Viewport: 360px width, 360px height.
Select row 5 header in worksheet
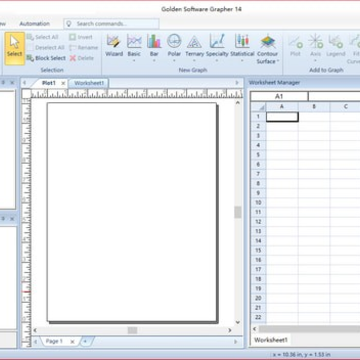pos(258,155)
